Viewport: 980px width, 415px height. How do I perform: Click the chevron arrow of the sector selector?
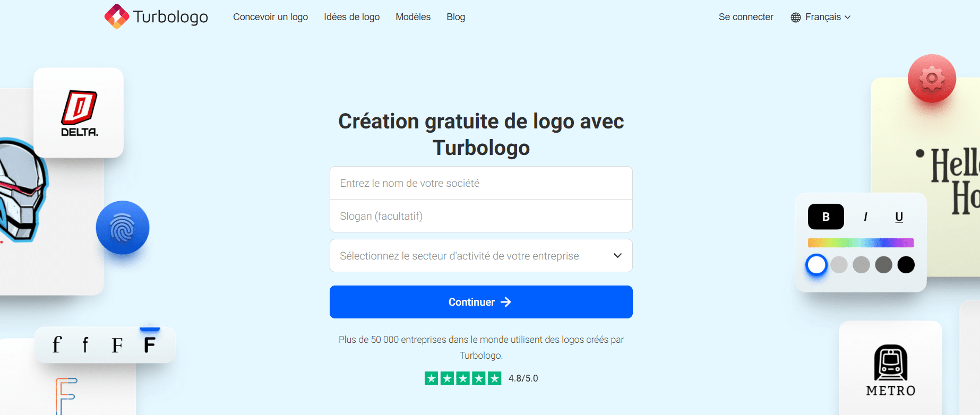(x=617, y=256)
